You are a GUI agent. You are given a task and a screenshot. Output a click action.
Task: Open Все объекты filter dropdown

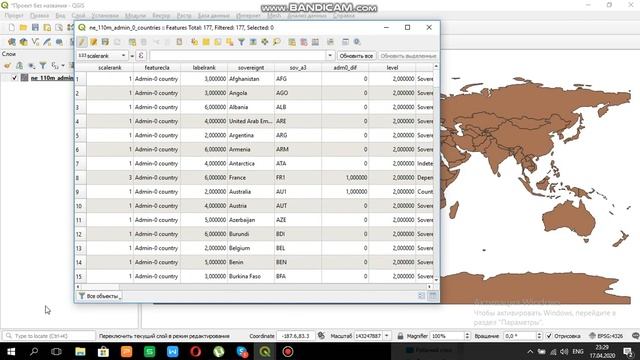pyautogui.click(x=99, y=296)
